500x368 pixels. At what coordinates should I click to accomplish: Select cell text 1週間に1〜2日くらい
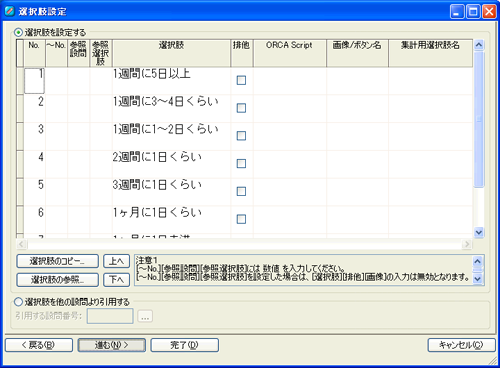[166, 129]
